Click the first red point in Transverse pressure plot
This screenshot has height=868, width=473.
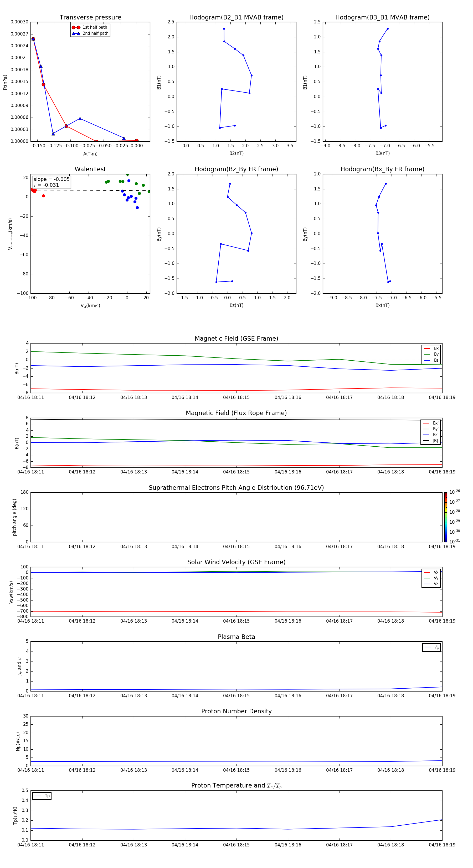coord(33,39)
